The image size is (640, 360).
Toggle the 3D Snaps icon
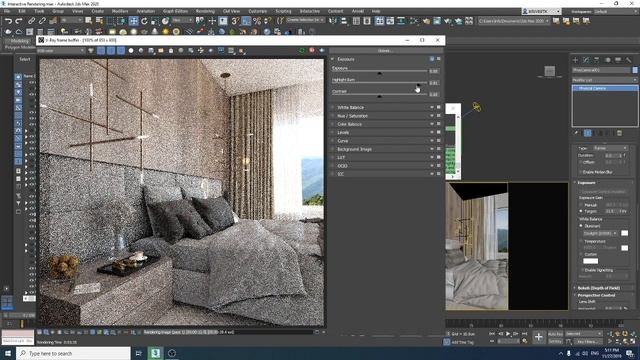point(235,20)
